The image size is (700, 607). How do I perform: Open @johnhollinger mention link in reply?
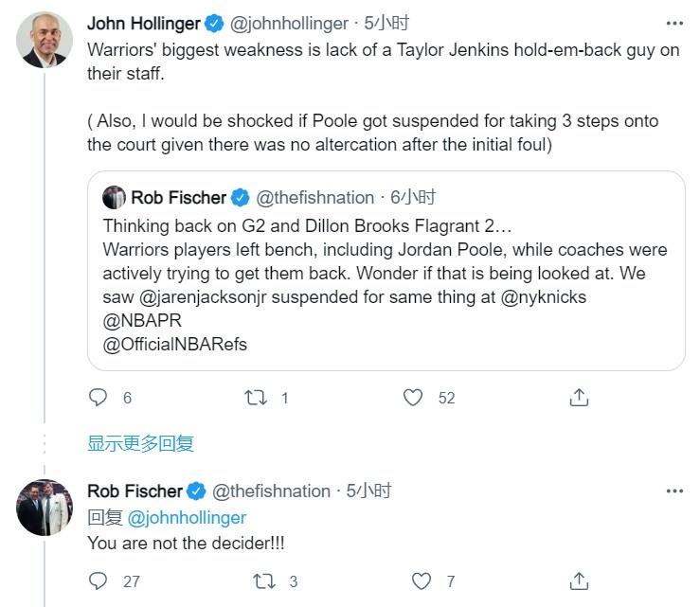[187, 518]
